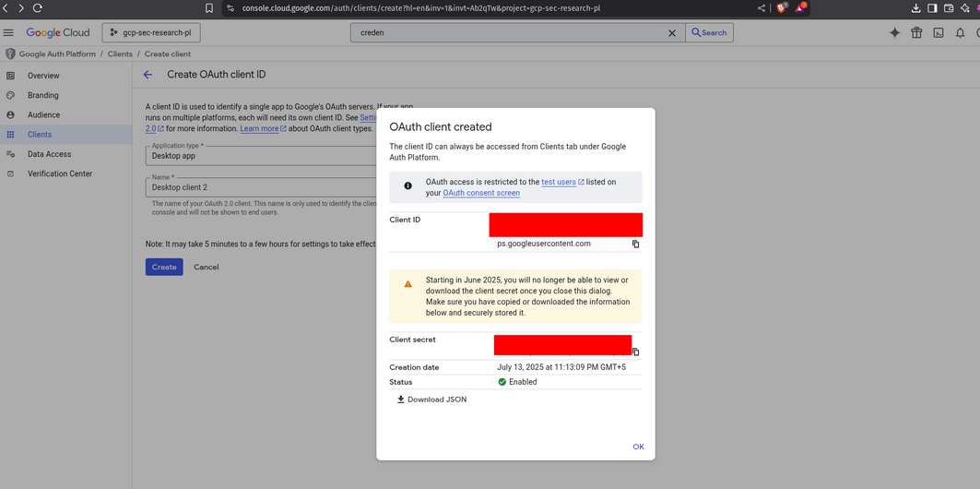Image resolution: width=980 pixels, height=489 pixels.
Task: Go back in the browser
Action: pyautogui.click(x=6, y=8)
